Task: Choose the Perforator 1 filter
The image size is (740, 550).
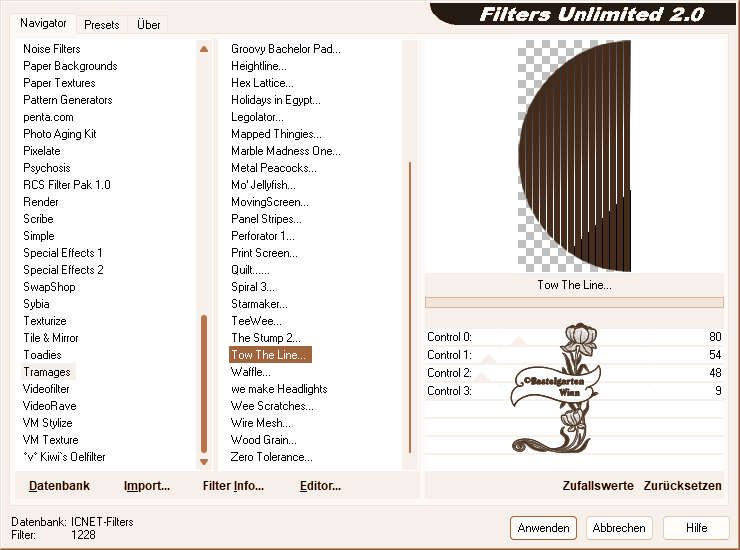Action: [x=263, y=236]
